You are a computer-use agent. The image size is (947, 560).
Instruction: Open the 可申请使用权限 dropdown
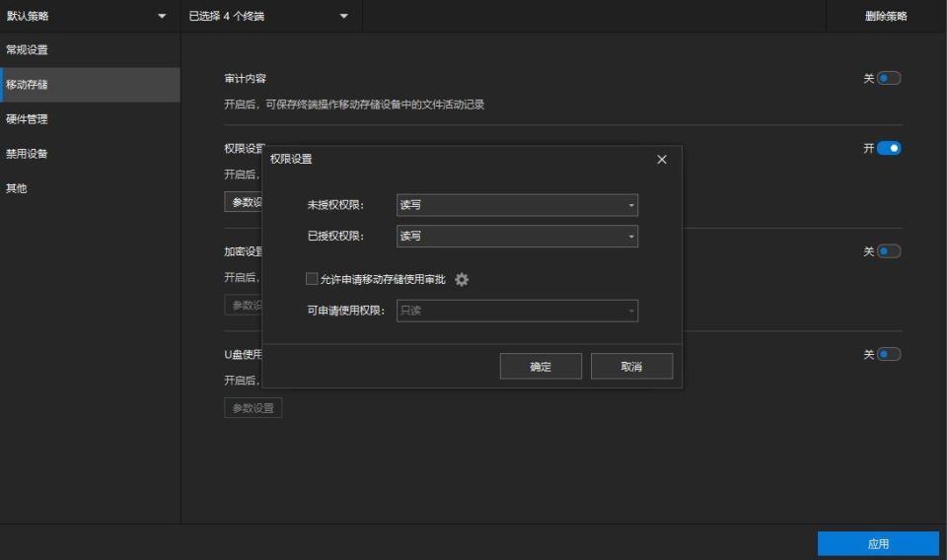517,311
